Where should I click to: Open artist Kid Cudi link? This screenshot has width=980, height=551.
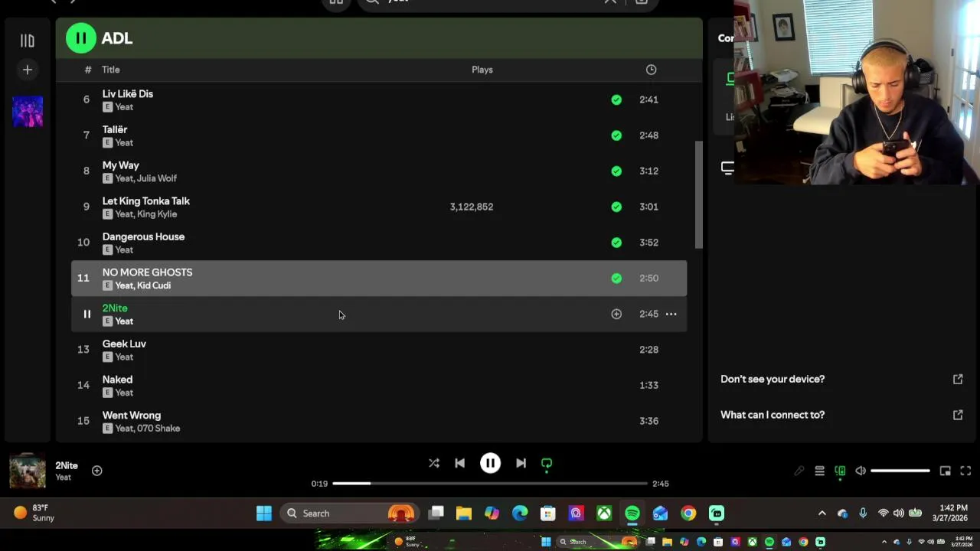[x=154, y=285]
